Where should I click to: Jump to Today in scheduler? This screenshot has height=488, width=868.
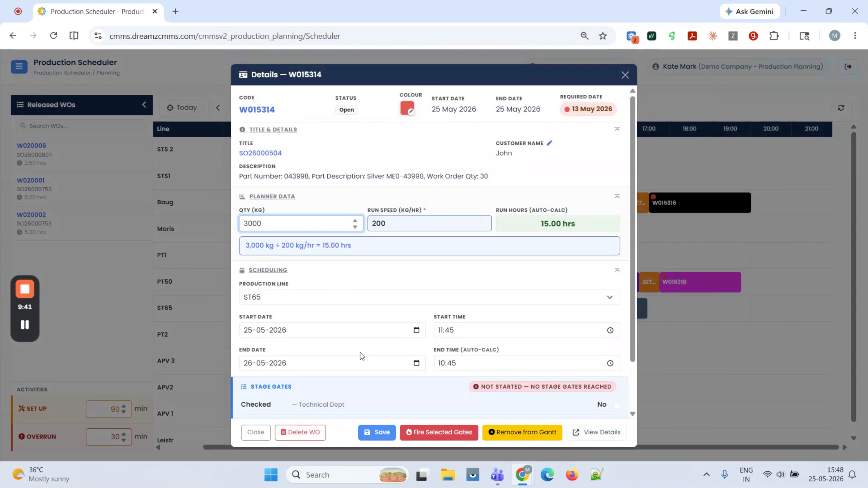click(x=182, y=108)
